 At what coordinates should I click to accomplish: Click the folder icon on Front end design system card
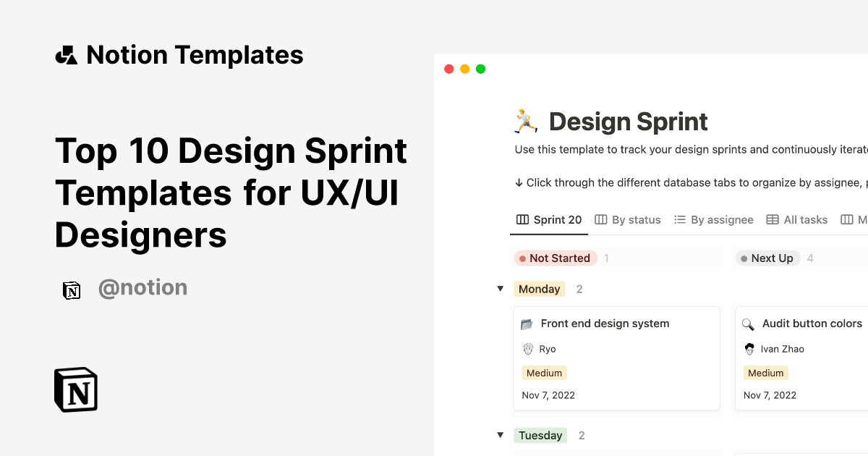[527, 324]
